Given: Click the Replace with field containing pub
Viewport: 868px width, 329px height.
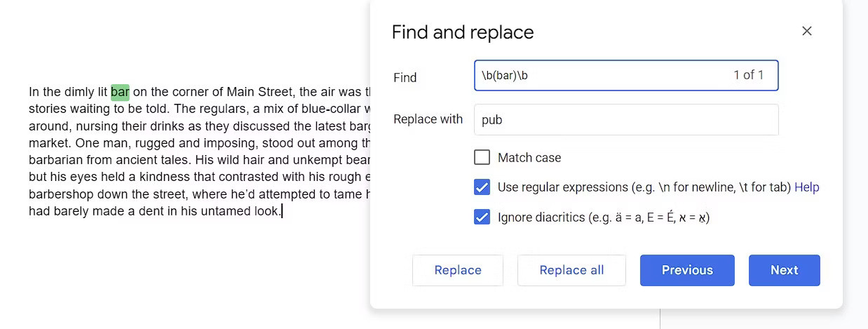Looking at the screenshot, I should click(625, 119).
